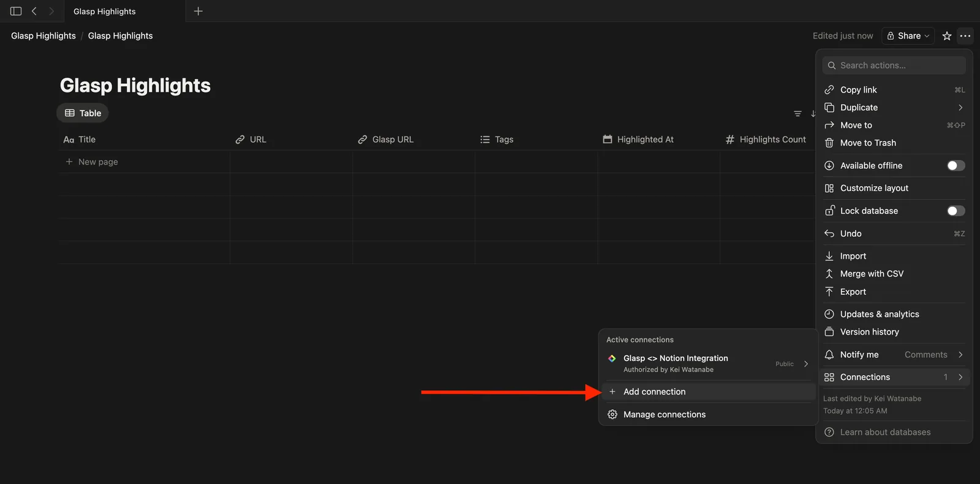Viewport: 980px width, 484px height.
Task: Choose Import from the menu
Action: pyautogui.click(x=894, y=256)
